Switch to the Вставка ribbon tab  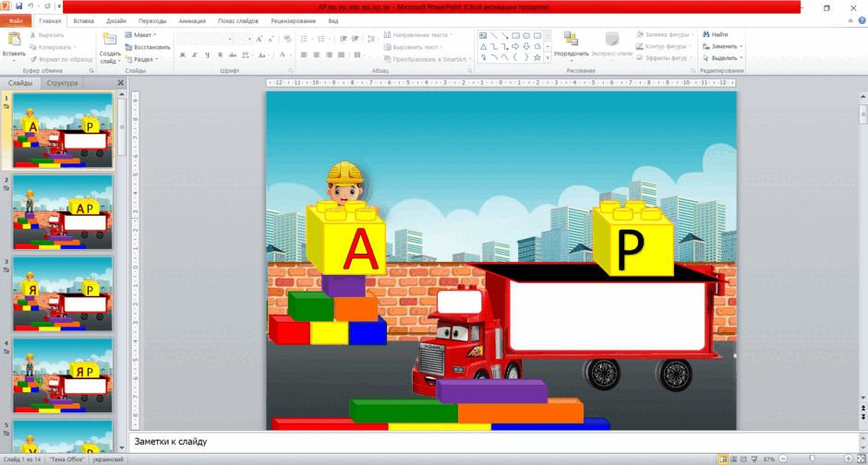84,21
